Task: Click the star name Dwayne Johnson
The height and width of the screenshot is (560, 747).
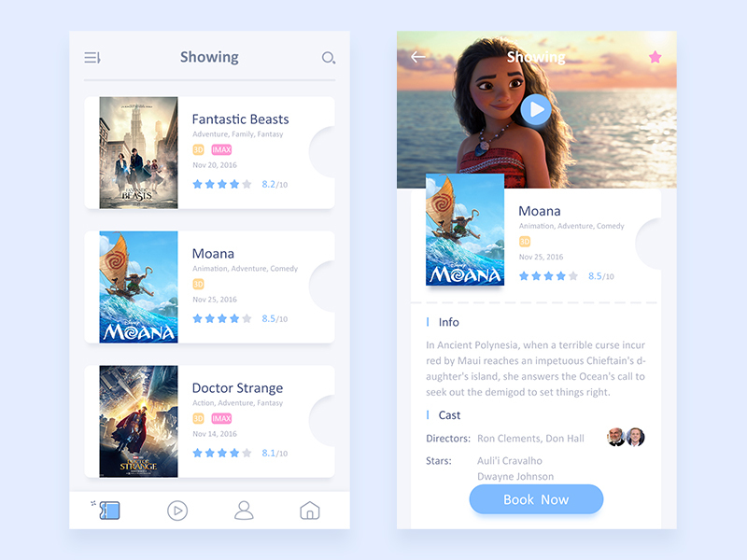Action: 515,477
